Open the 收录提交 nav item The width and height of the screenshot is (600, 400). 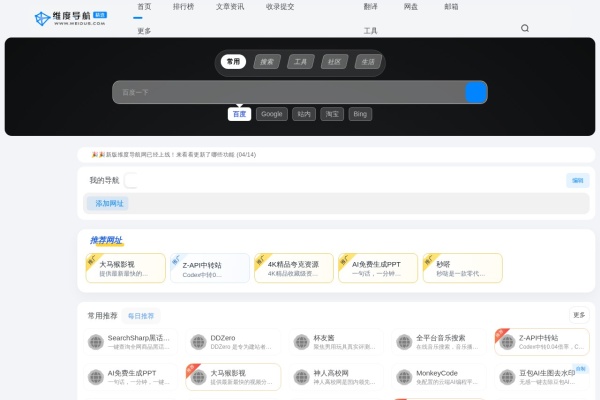coord(280,7)
